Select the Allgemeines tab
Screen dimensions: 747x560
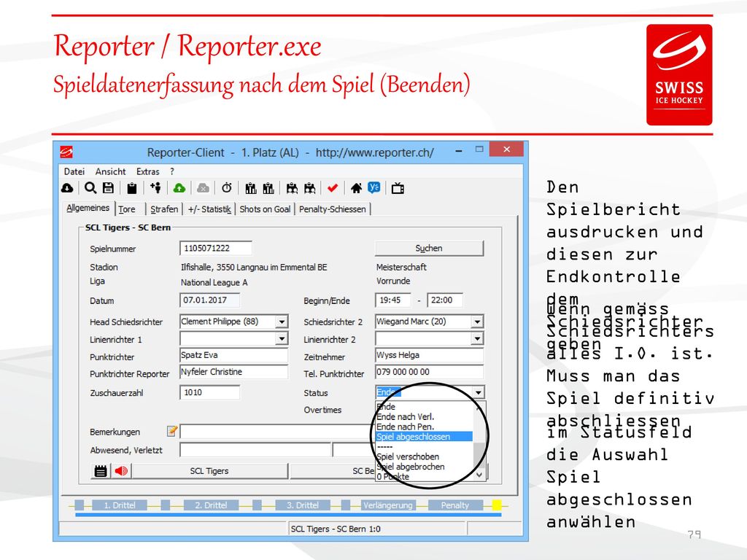click(x=88, y=208)
